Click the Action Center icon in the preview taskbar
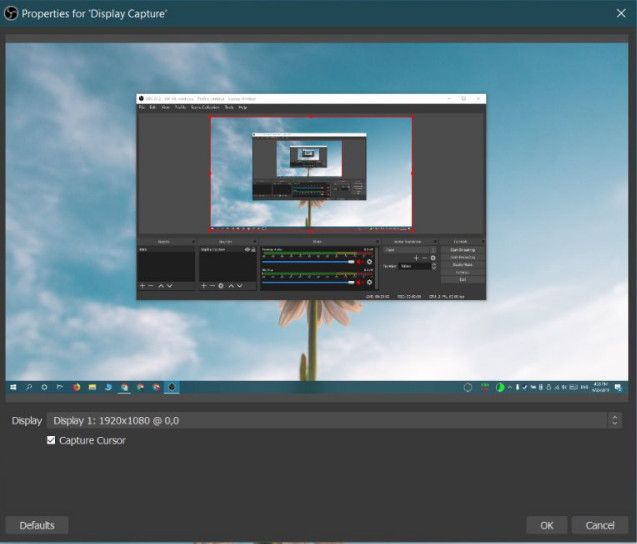The image size is (637, 544). tap(618, 388)
